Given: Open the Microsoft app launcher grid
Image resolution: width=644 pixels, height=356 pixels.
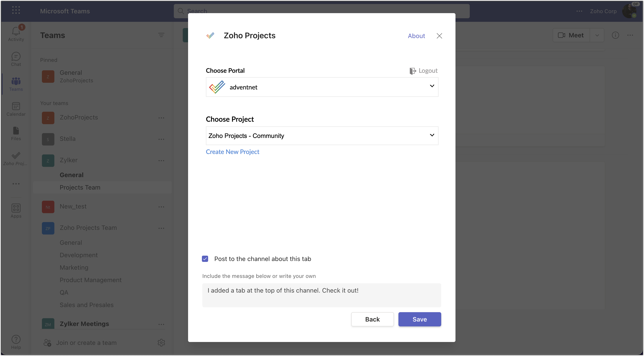Looking at the screenshot, I should coord(16,10).
